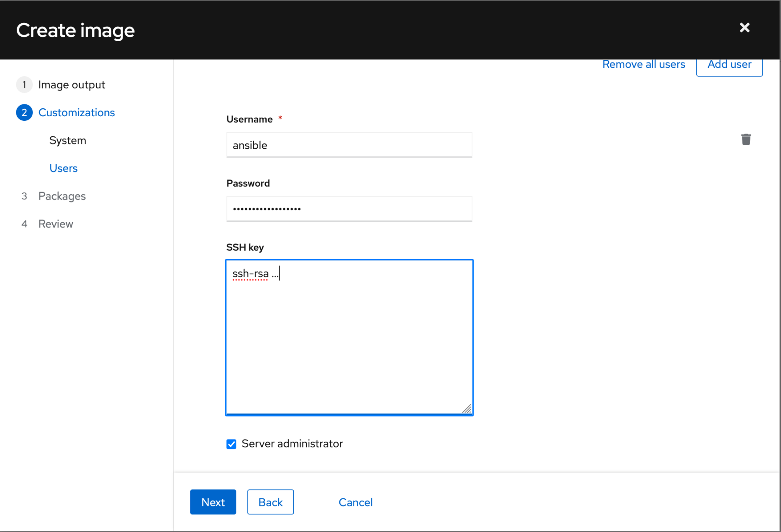The image size is (781, 532).
Task: Select the System customization section
Action: (68, 140)
